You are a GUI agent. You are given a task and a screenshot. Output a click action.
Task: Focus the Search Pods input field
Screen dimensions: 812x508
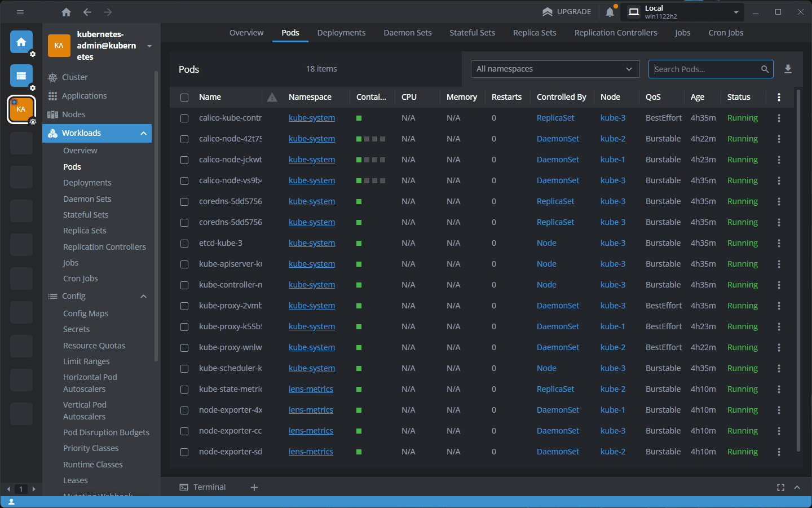[x=705, y=69]
